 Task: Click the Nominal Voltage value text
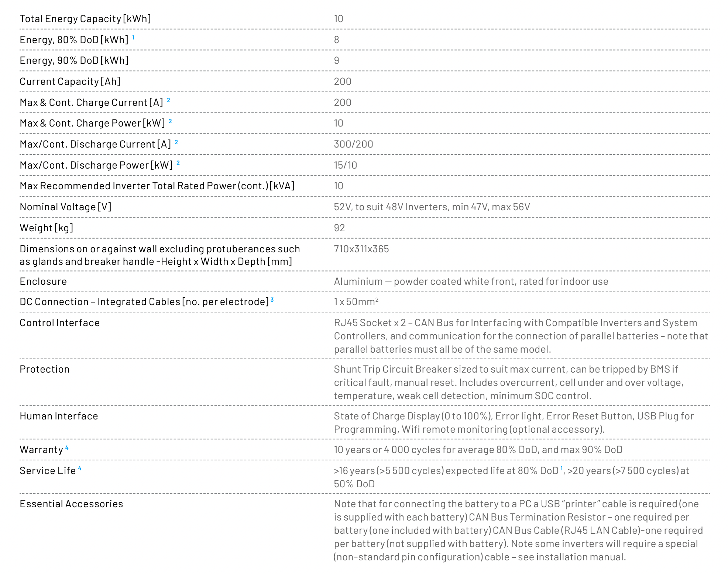tap(432, 207)
